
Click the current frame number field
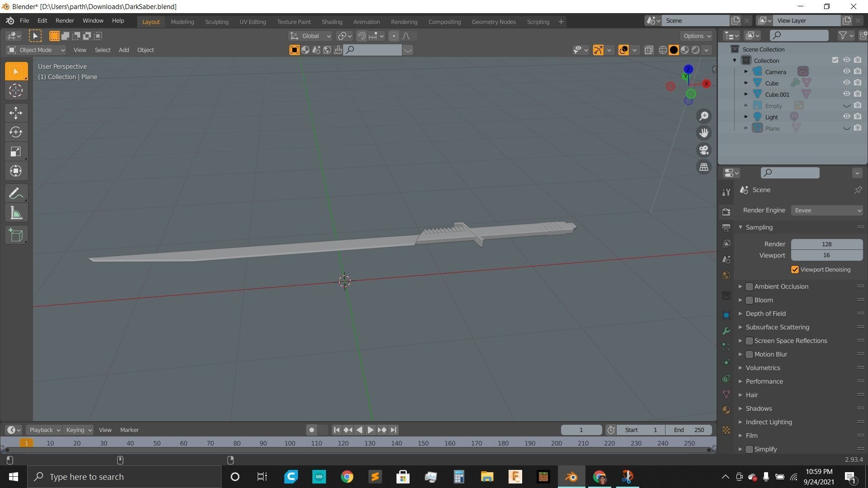tap(581, 430)
